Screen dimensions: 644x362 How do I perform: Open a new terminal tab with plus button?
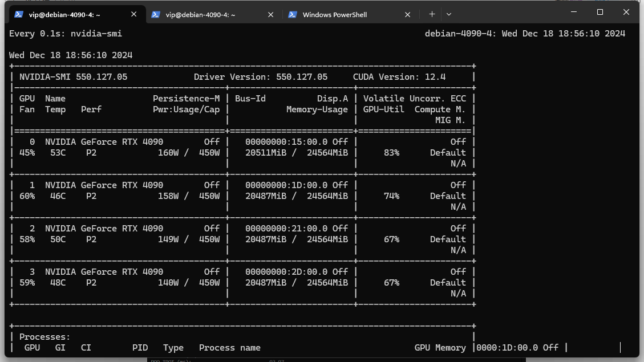tap(432, 14)
